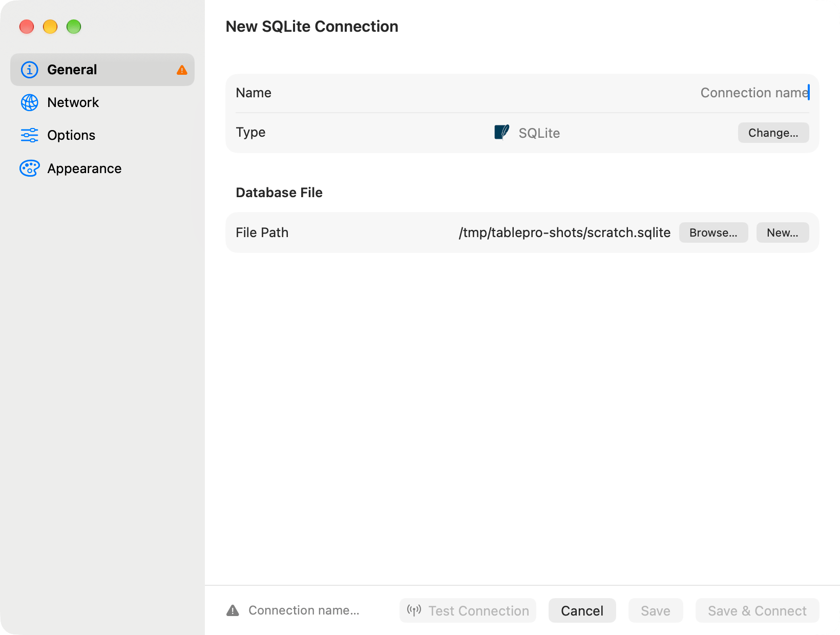Click the Test Connection antenna icon
840x635 pixels.
[414, 610]
